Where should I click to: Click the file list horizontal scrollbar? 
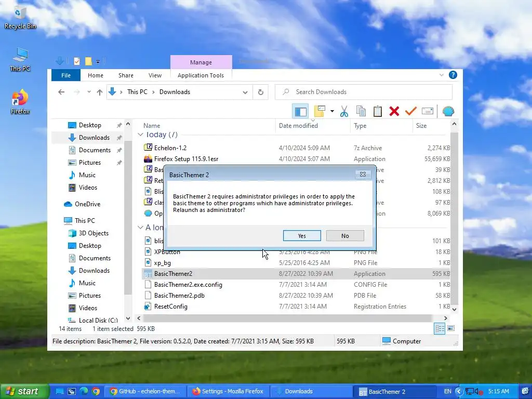pyautogui.click(x=287, y=318)
